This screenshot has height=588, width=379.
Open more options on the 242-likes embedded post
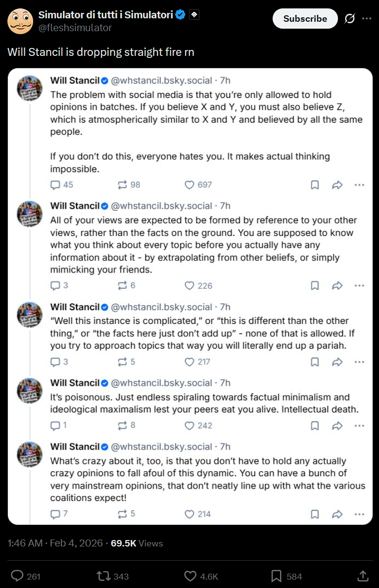[x=360, y=426]
